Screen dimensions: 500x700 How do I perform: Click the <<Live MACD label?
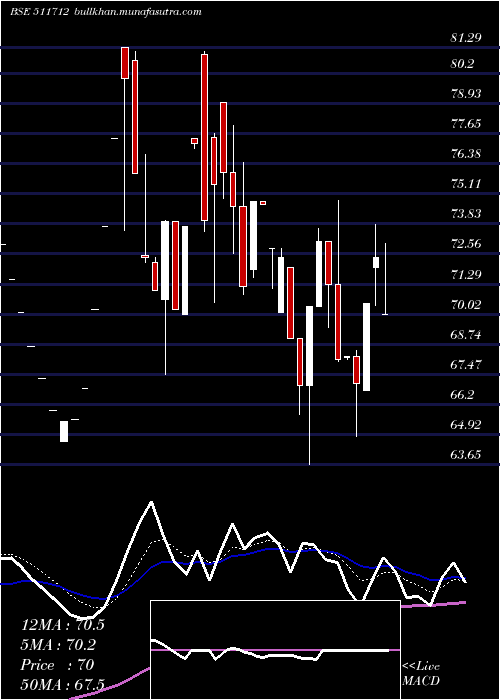pos(421,674)
